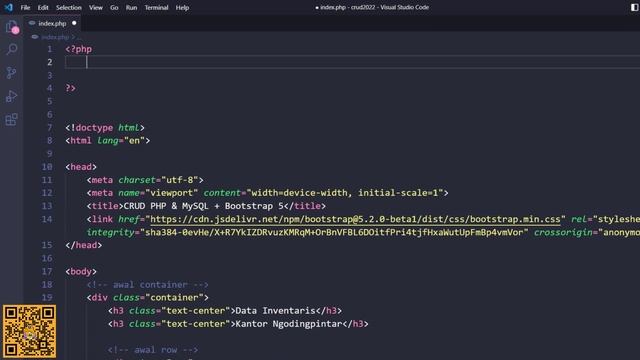Open the Run and Debug icon
This screenshot has width=640, height=360.
[x=11, y=96]
